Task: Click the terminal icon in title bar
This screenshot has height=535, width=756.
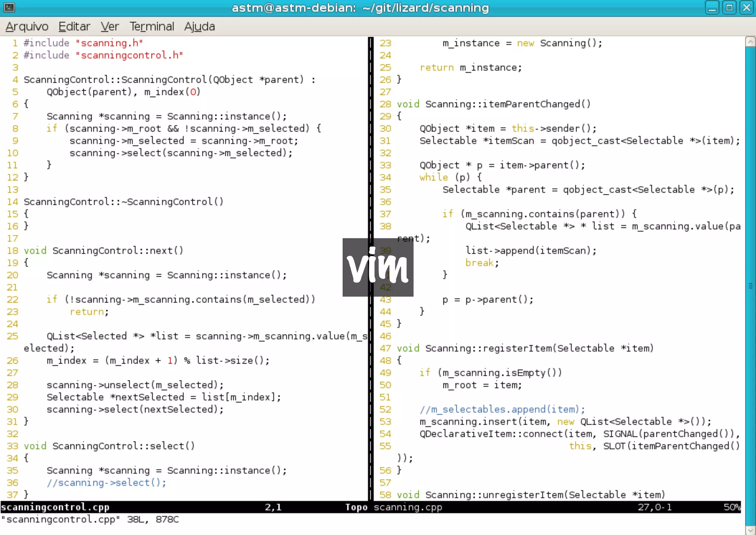Action: [x=9, y=7]
